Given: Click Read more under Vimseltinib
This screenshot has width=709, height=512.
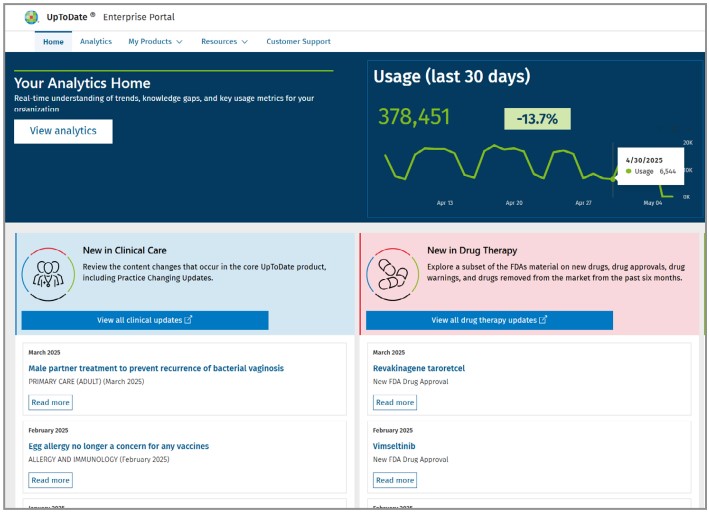Looking at the screenshot, I should (x=395, y=480).
